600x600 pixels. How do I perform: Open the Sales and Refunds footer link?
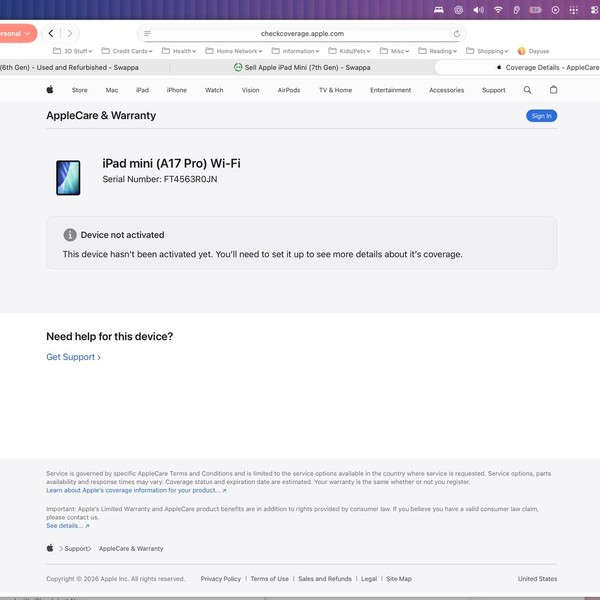pyautogui.click(x=325, y=579)
